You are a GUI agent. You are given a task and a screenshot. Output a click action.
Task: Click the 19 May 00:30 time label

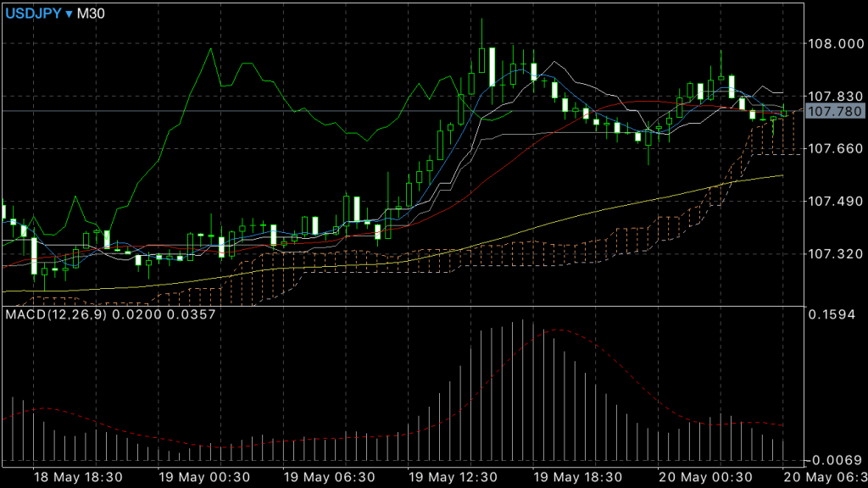[x=204, y=477]
